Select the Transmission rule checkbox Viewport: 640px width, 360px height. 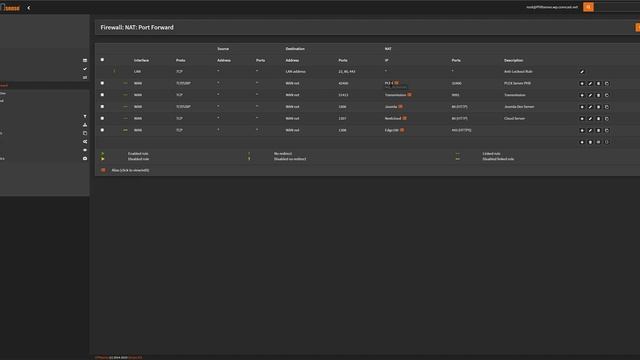click(102, 95)
